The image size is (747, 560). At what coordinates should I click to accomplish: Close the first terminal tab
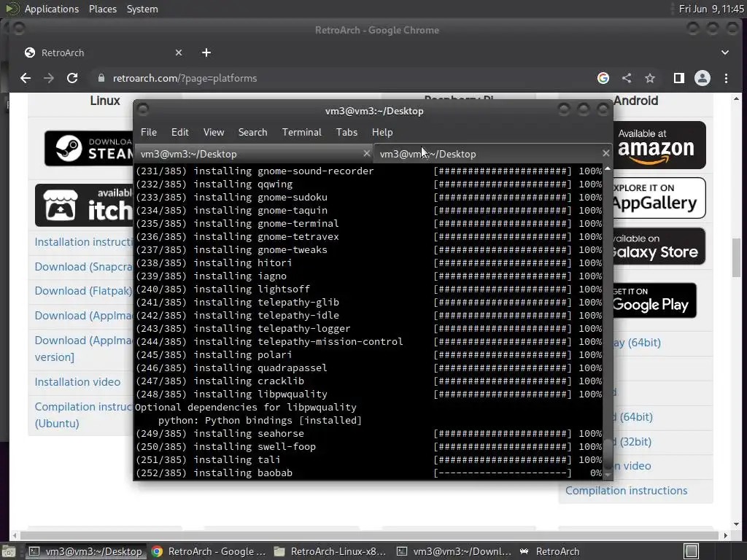[x=366, y=153]
